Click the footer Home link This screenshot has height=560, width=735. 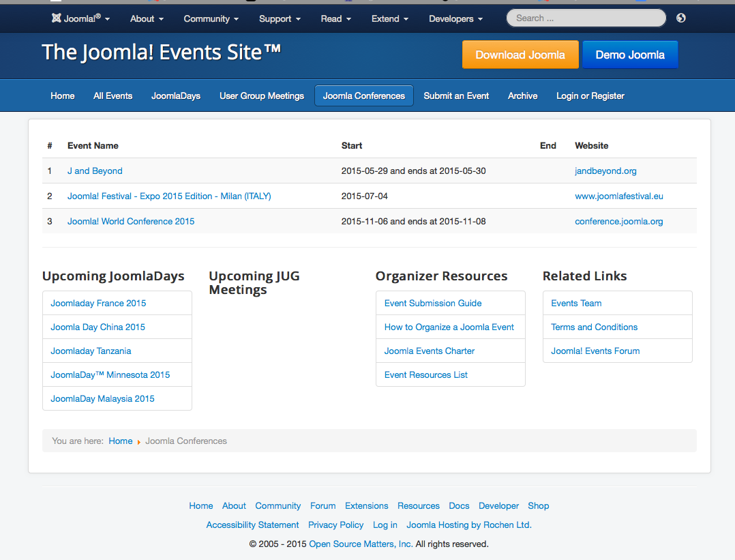coord(201,505)
